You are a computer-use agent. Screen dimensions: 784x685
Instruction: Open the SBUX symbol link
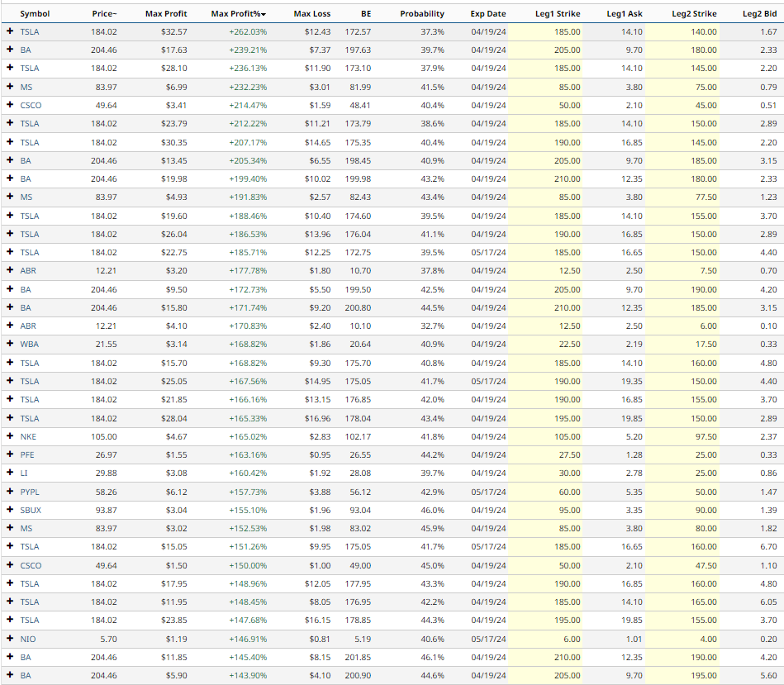(31, 510)
